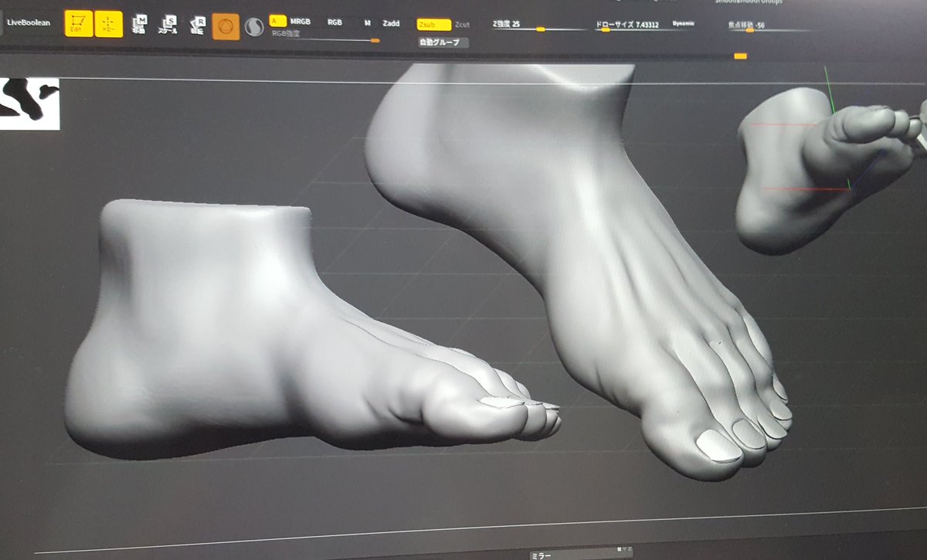Activate the Scale (S) tool
Image resolution: width=927 pixels, height=560 pixels.
[168, 25]
